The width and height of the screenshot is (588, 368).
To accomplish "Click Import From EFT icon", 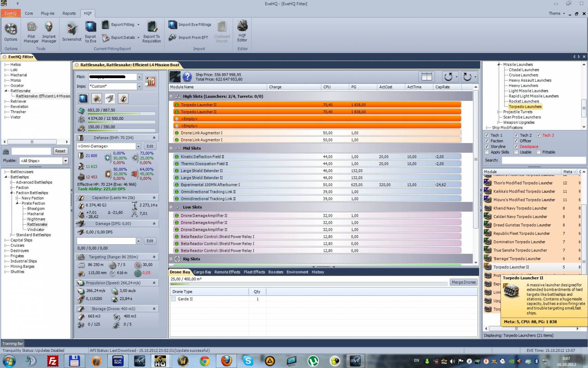I will (173, 38).
